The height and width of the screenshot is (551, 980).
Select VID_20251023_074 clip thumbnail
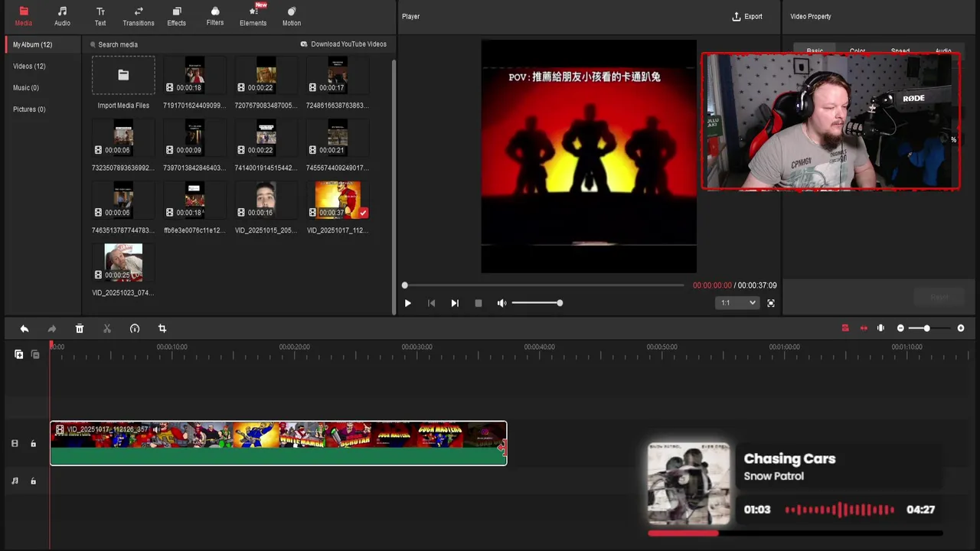pos(123,263)
